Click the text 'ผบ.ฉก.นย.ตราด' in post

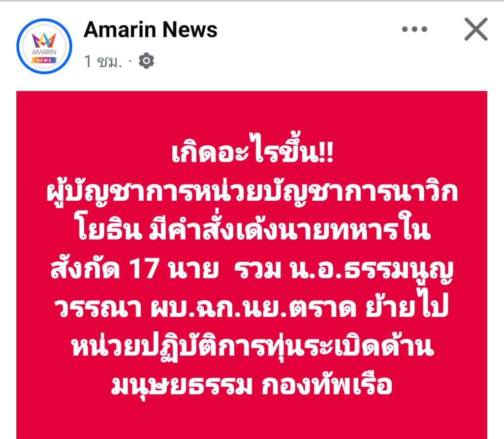[253, 307]
